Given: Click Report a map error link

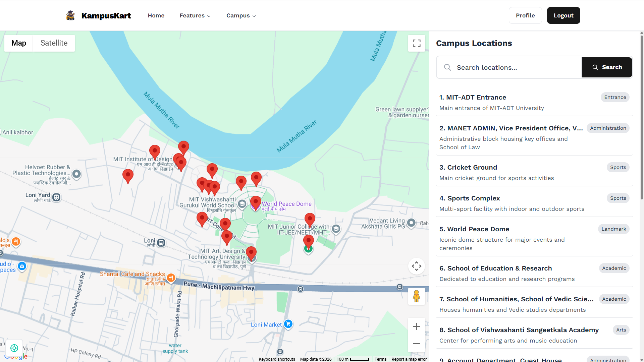Looking at the screenshot, I should tap(409, 359).
